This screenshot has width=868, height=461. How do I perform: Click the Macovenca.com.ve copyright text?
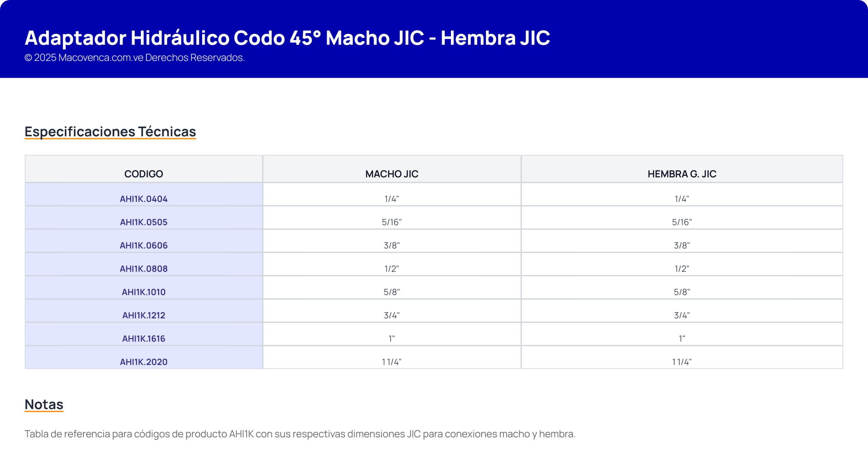coord(135,58)
